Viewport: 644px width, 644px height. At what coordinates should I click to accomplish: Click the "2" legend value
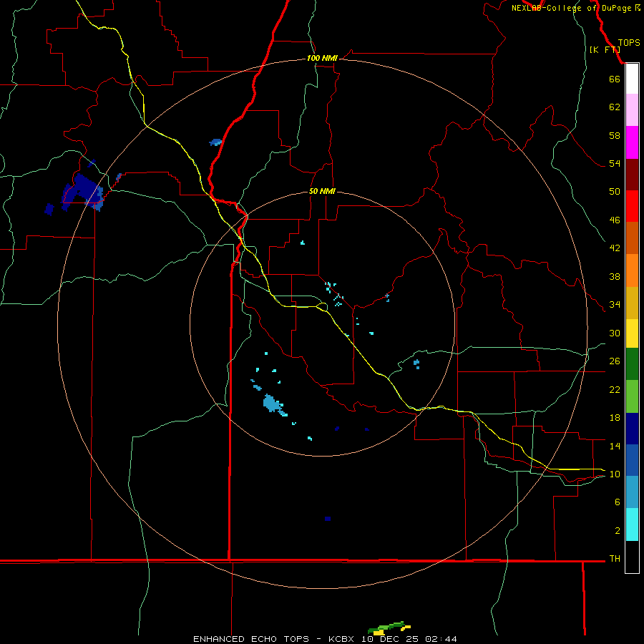[618, 531]
